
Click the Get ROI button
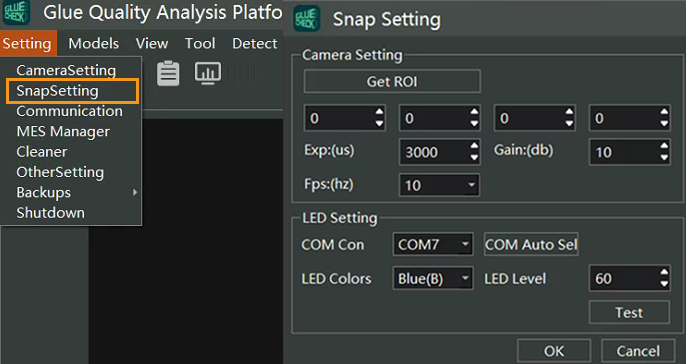[392, 81]
